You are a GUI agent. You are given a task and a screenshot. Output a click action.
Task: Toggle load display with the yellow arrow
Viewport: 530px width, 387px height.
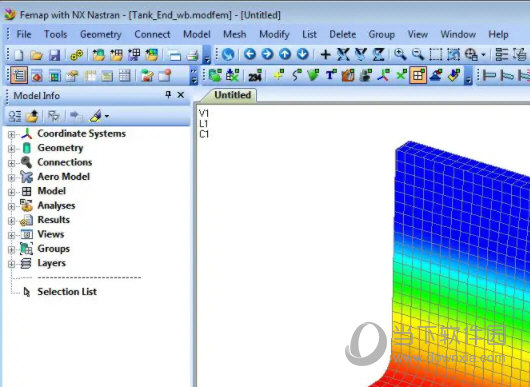tap(454, 75)
